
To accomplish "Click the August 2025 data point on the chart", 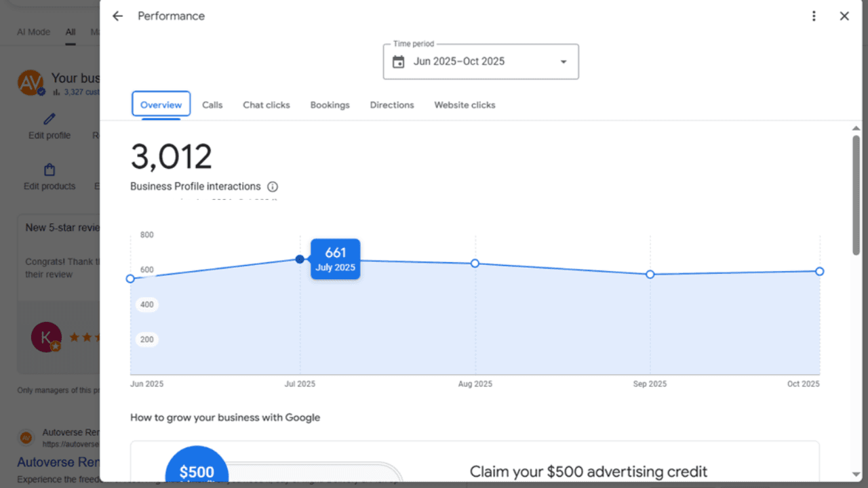I will [x=475, y=264].
